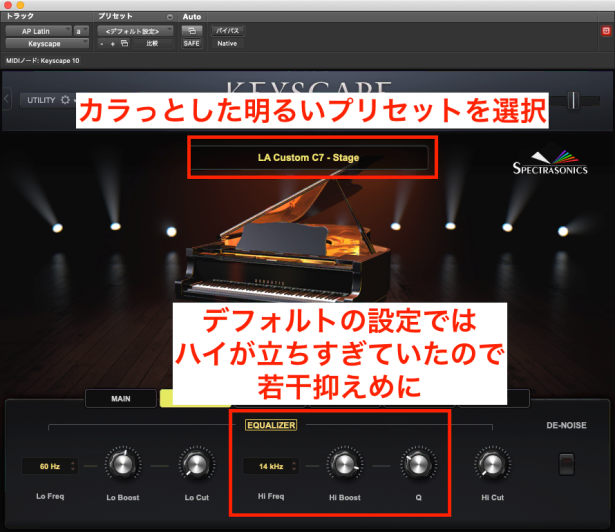The image size is (615, 532).
Task: Click the red plug-in target icon
Action: (x=604, y=31)
